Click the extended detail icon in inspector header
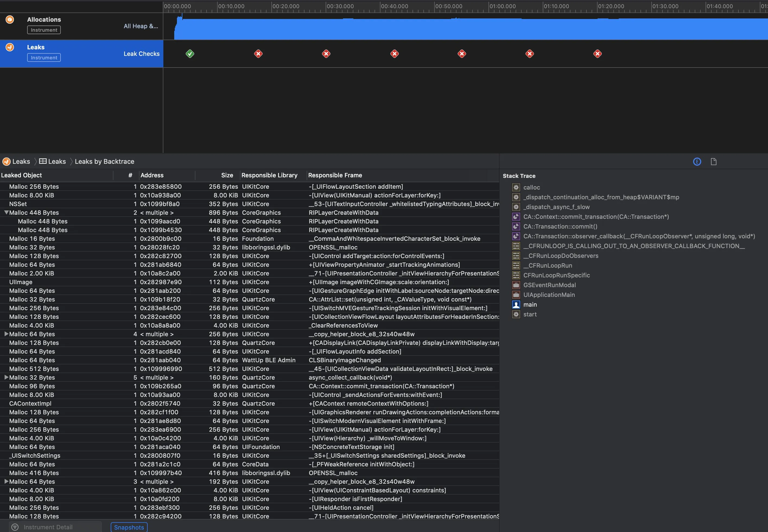768x532 pixels. (x=697, y=162)
